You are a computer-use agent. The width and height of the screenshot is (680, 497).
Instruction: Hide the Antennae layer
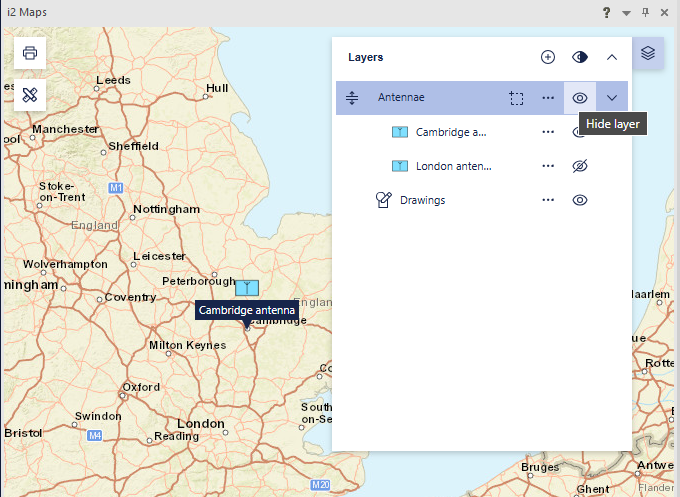coord(579,98)
